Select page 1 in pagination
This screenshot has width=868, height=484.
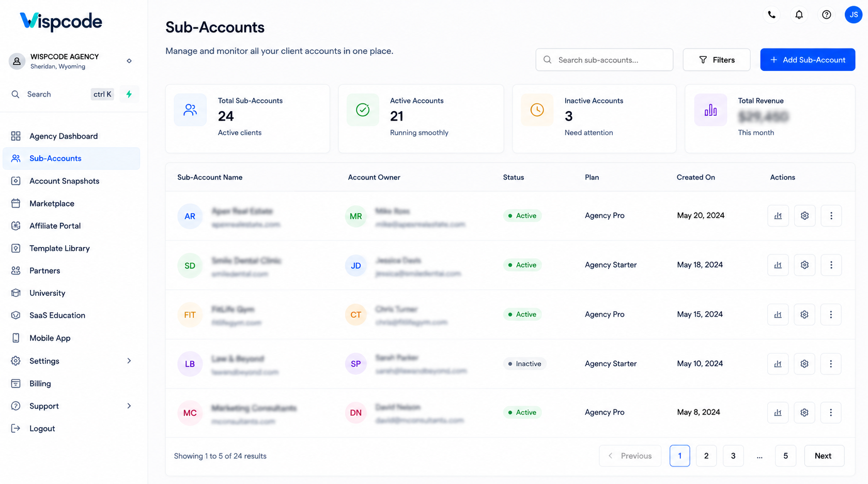tap(679, 456)
